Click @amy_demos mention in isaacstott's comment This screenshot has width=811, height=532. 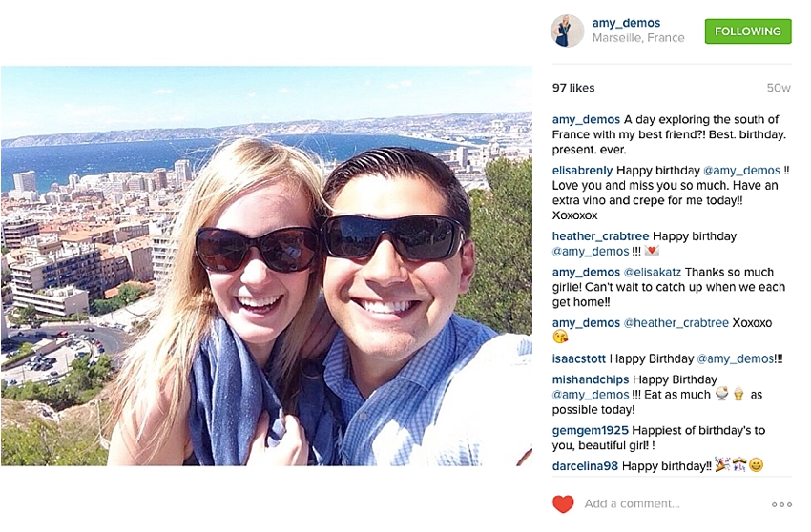[x=735, y=358]
